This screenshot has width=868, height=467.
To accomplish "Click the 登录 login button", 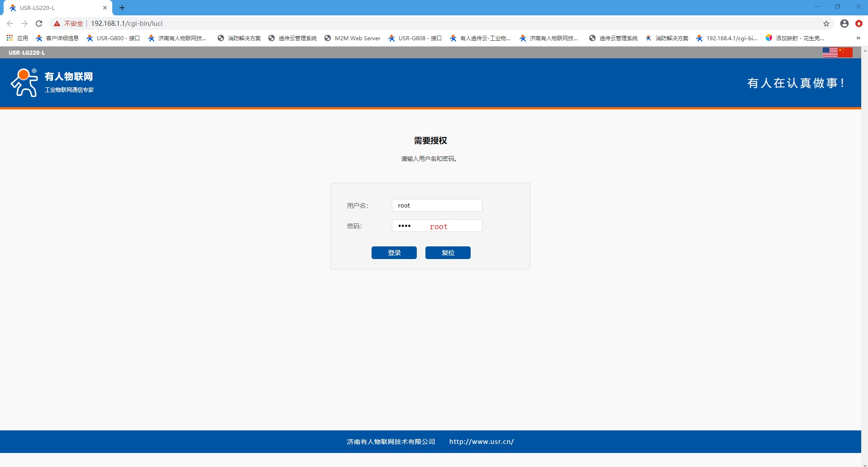I will coord(394,253).
